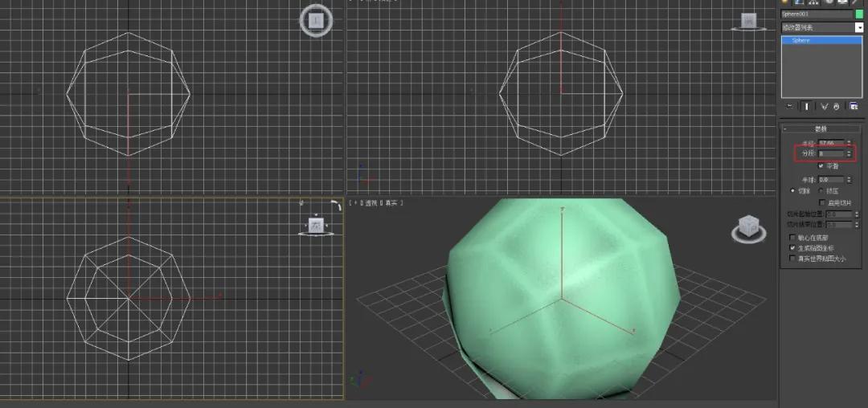Click remove modifier from stack icon
Image resolution: width=868 pixels, height=408 pixels.
(837, 106)
